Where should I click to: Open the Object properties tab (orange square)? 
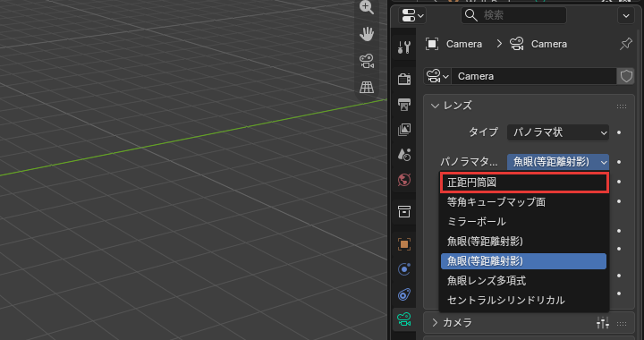pos(404,244)
